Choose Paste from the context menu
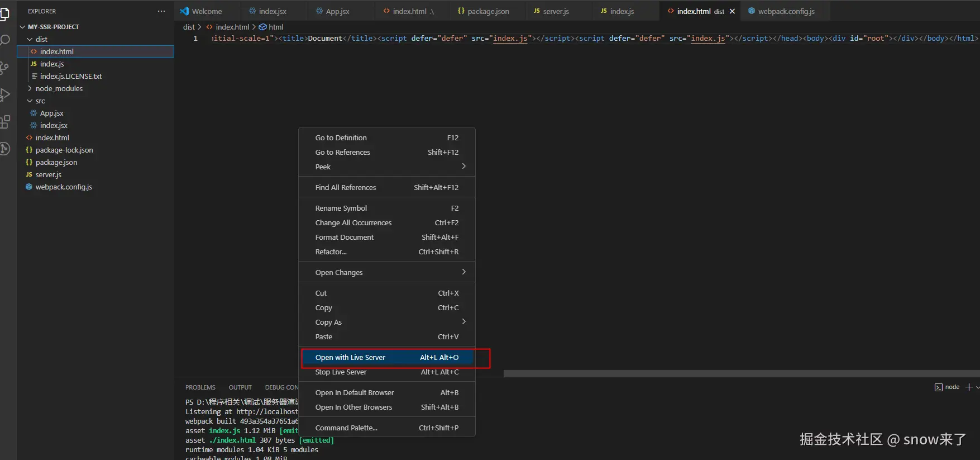Viewport: 980px width, 460px height. (387, 336)
